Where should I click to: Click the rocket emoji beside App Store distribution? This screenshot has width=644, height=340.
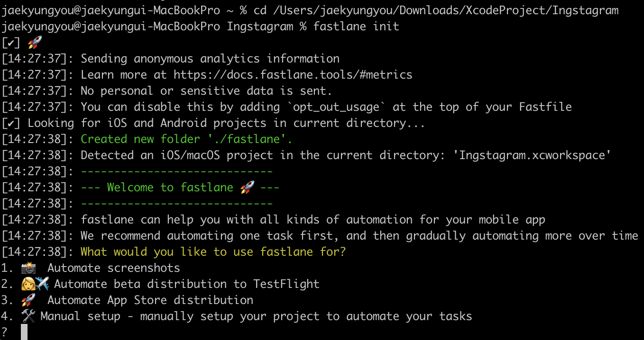tap(28, 300)
